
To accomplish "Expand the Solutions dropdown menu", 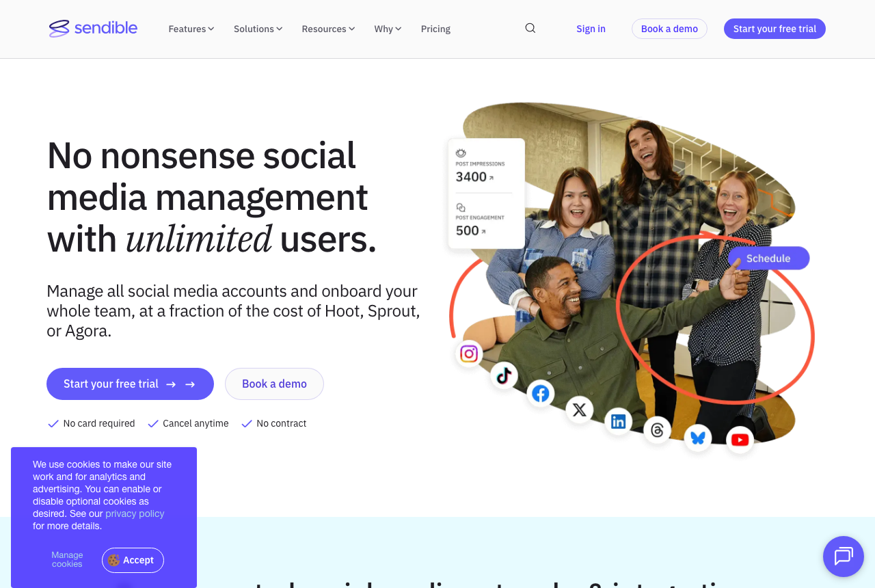I will click(258, 29).
